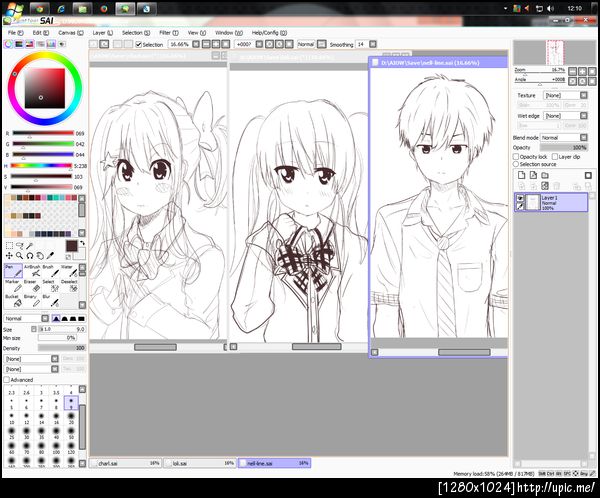Screen dimensions: 600x498
Task: Open the Layer menu
Action: click(x=103, y=33)
